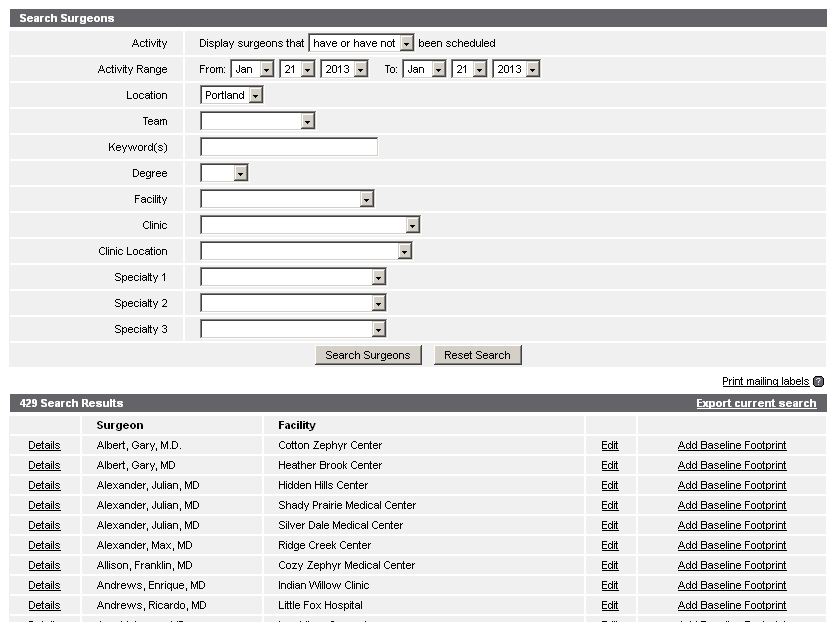Click the Surgeon column header
Viewport: 838px width, 622px height.
120,425
